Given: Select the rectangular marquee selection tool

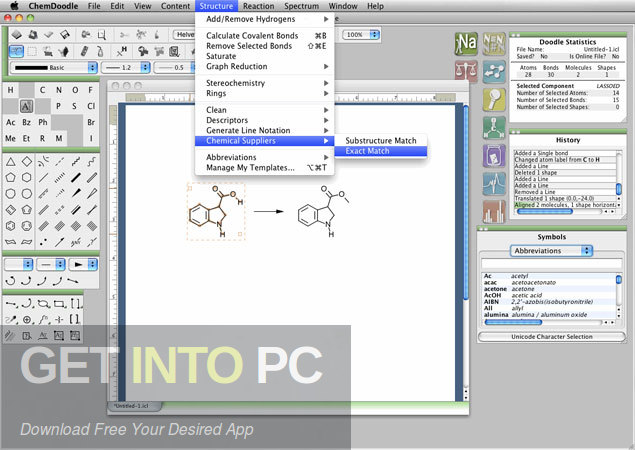Looking at the screenshot, I should [32, 51].
